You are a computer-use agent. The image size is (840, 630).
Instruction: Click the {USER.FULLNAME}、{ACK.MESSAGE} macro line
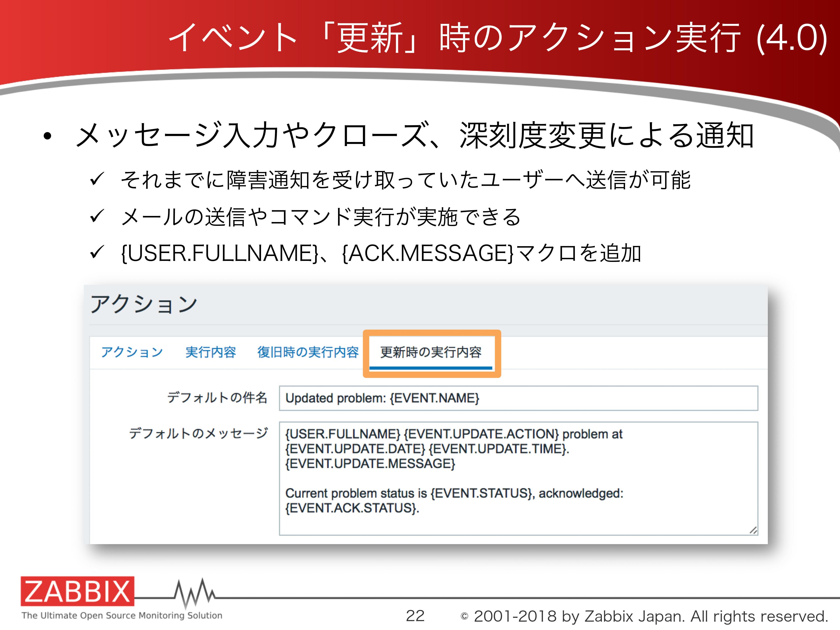coord(381,253)
